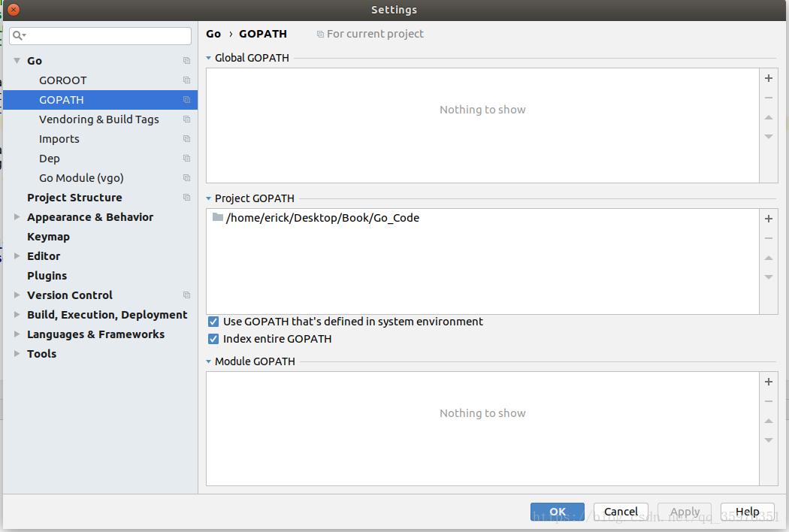Toggle Index entire GOPATH checkbox

213,339
